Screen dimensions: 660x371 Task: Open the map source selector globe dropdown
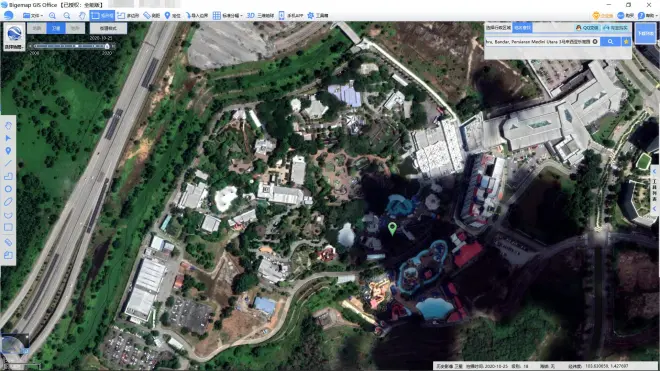pyautogui.click(x=14, y=36)
